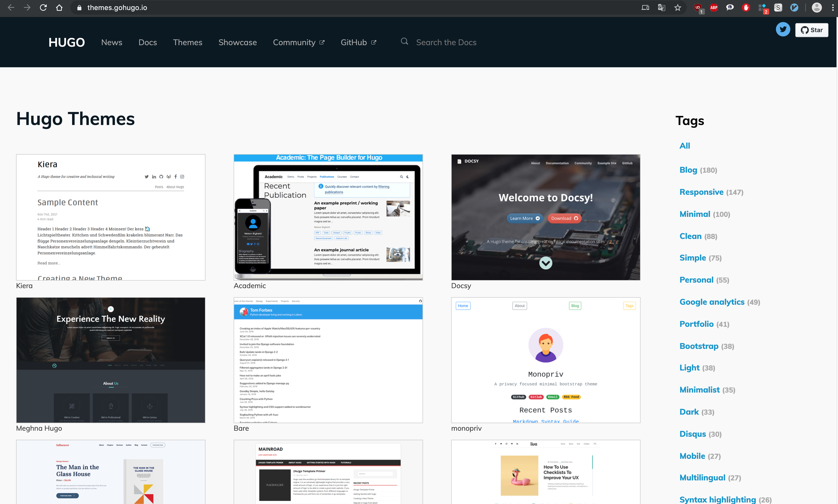Select the Responsive tag link
The image size is (838, 504).
tap(701, 192)
